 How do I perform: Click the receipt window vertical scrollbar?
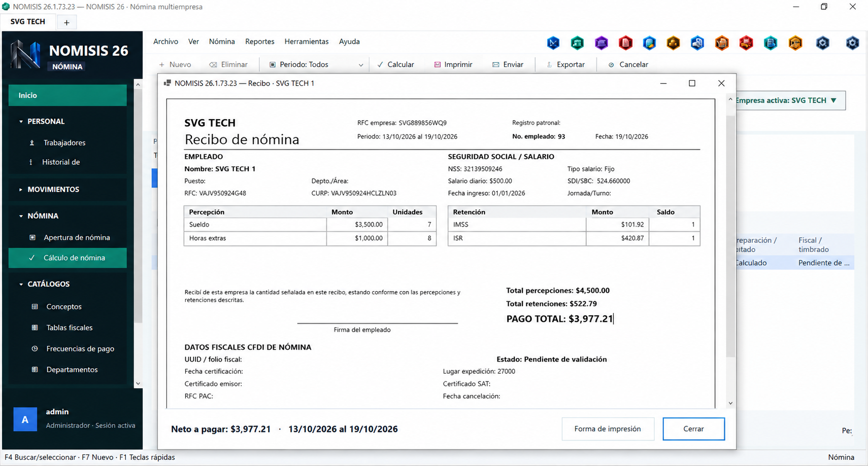pyautogui.click(x=730, y=236)
